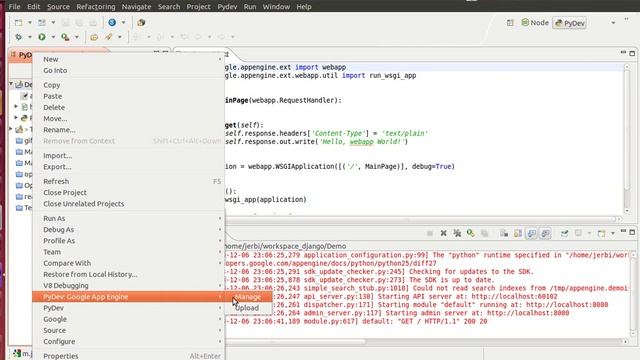The image size is (640, 360).
Task: Click the New wizard toolbar icon
Action: coord(19,22)
